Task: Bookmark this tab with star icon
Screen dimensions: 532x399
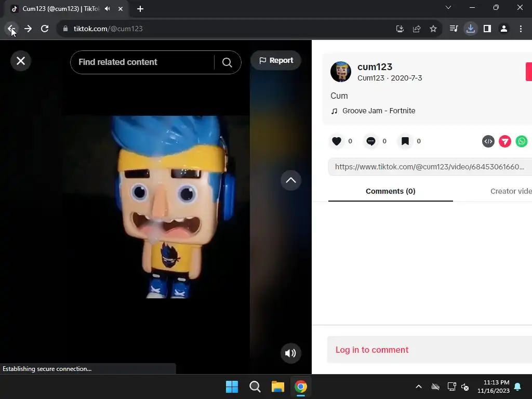Action: 433,29
